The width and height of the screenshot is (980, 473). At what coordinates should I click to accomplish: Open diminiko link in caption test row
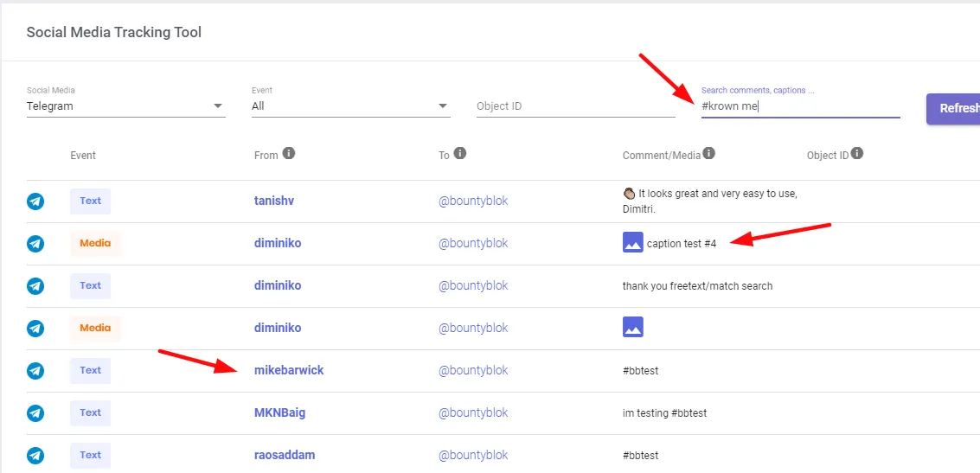278,243
